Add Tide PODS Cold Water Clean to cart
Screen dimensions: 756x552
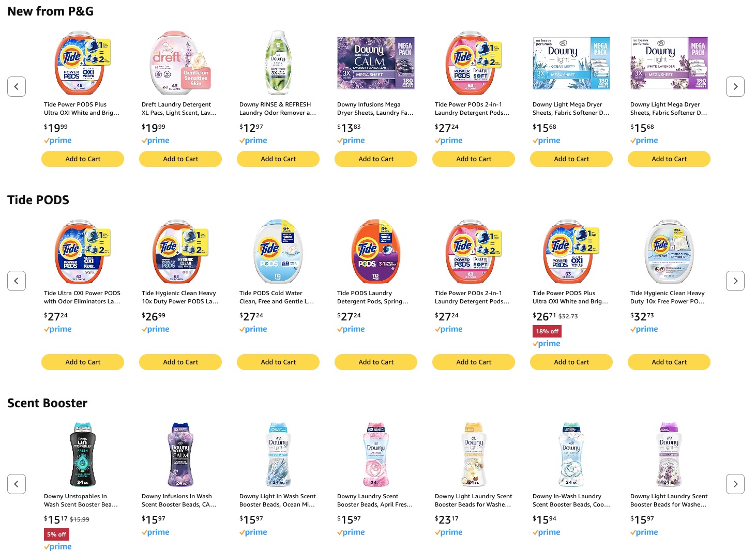tap(278, 362)
